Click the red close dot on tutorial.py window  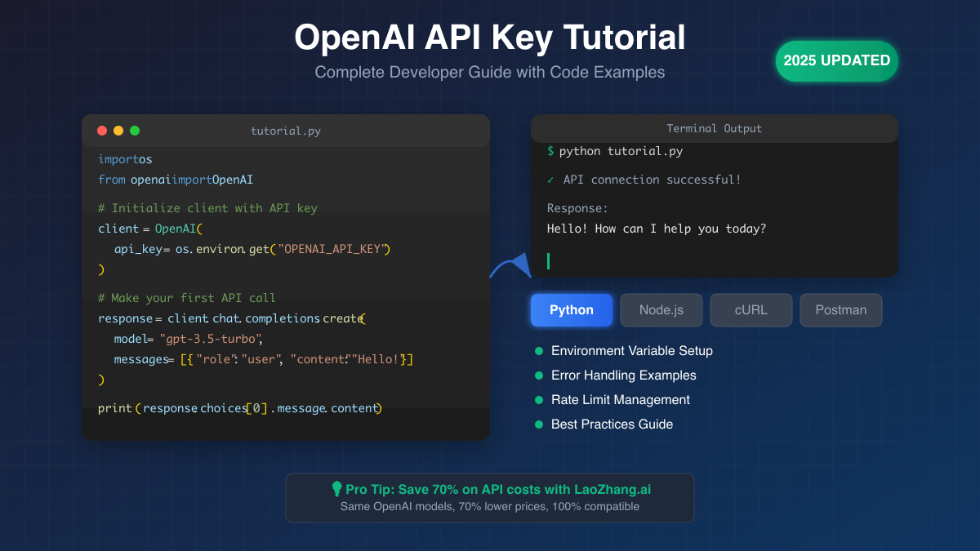tap(101, 130)
